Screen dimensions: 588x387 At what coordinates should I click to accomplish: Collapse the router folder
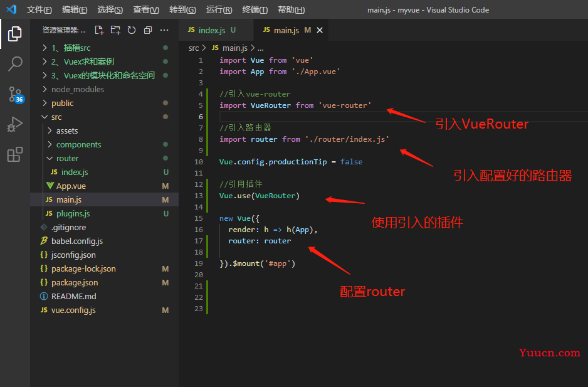pyautogui.click(x=104, y=159)
